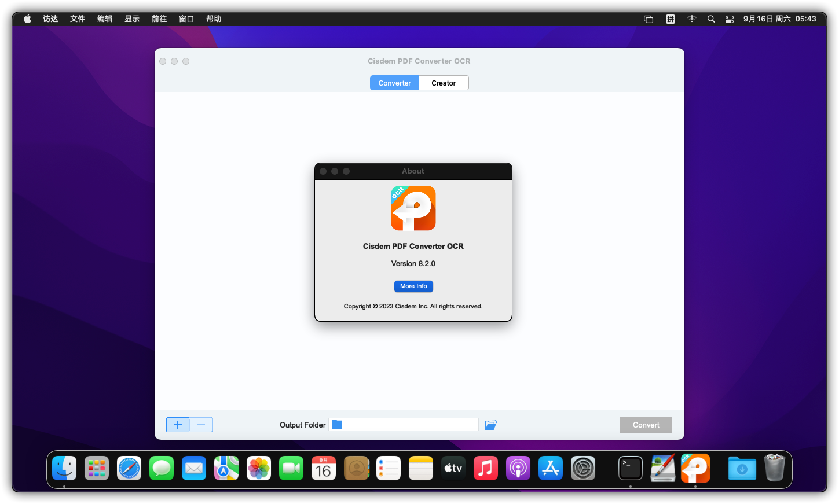Open App Store from the Dock
The width and height of the screenshot is (839, 504).
click(x=551, y=468)
